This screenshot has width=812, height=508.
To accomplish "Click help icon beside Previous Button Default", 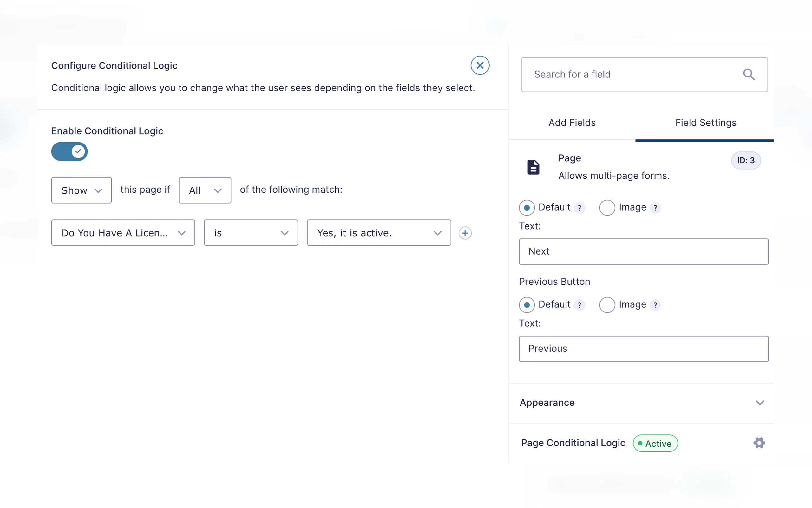I will pyautogui.click(x=580, y=305).
